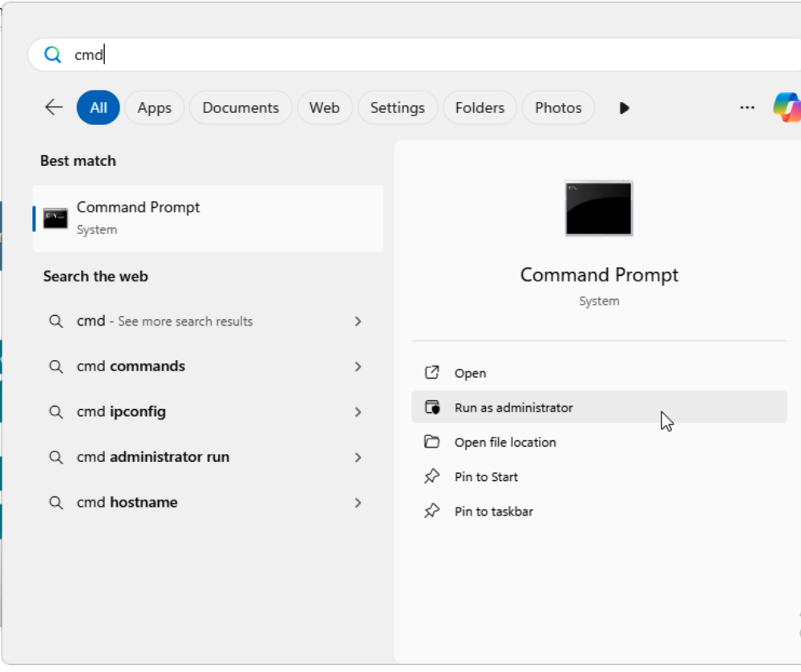Select the Documents filter tab
Screen dimensions: 801x672
241,107
